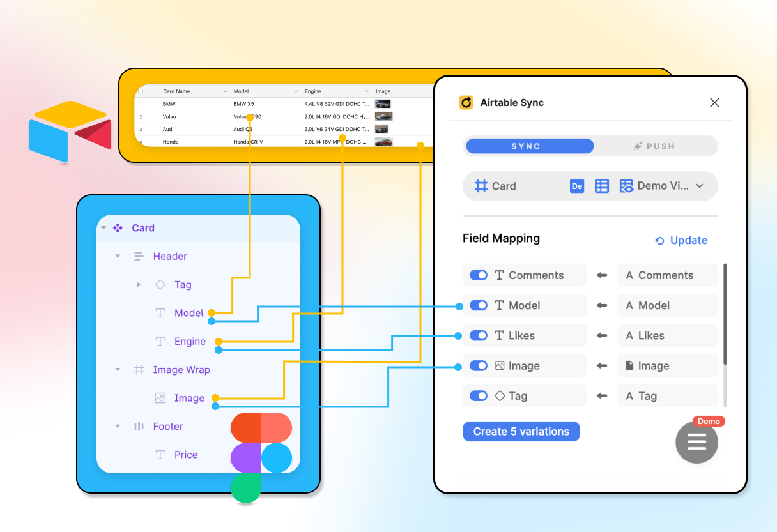Select the blue 'De' base badge
The height and width of the screenshot is (532, 777).
[577, 186]
